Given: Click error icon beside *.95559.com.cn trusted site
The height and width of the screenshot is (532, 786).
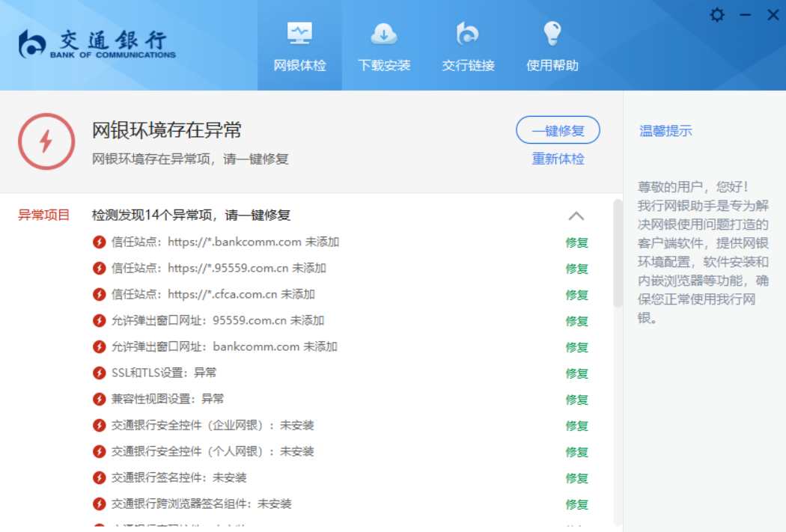Looking at the screenshot, I should click(100, 268).
